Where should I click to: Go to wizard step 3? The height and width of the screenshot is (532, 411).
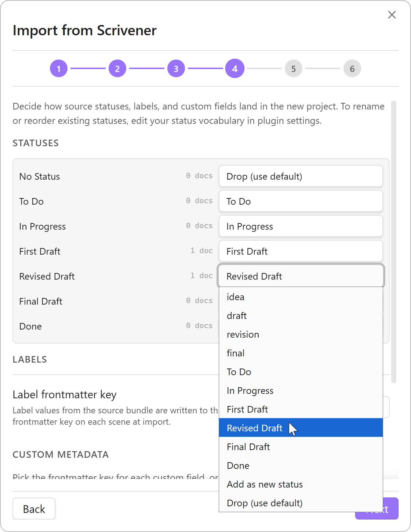point(176,69)
